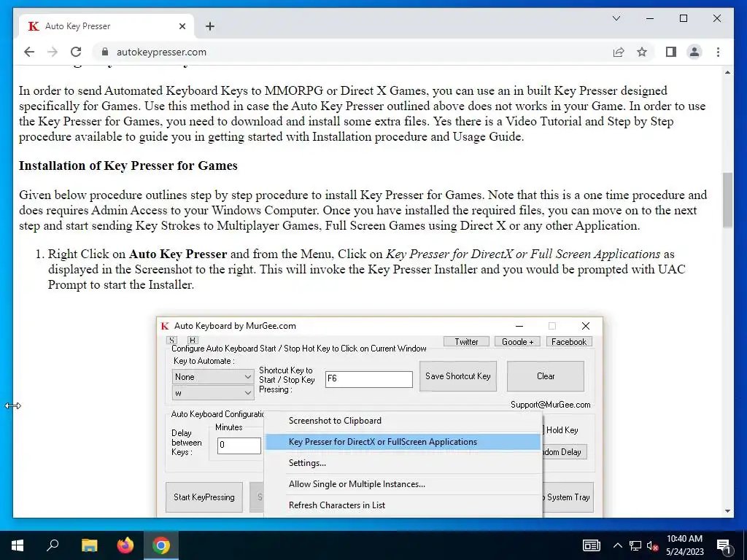Open a new tab with plus button
The width and height of the screenshot is (747, 560).
pyautogui.click(x=210, y=26)
